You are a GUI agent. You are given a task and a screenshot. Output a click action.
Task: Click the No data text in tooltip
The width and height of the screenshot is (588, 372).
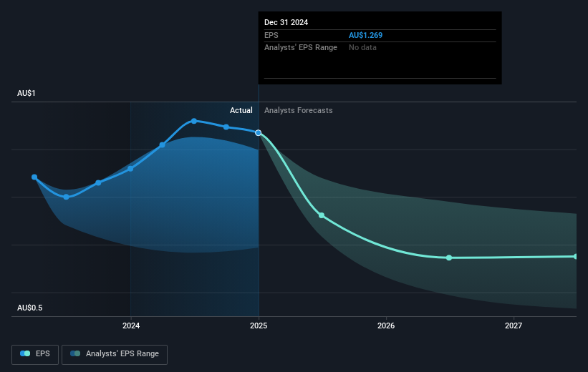[x=362, y=48]
